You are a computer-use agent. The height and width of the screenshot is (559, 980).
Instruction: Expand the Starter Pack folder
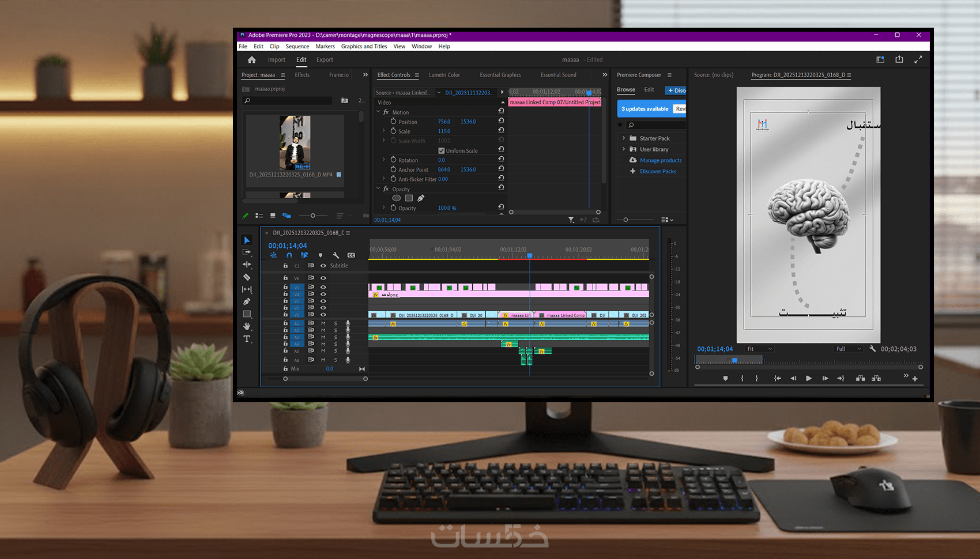pyautogui.click(x=623, y=138)
